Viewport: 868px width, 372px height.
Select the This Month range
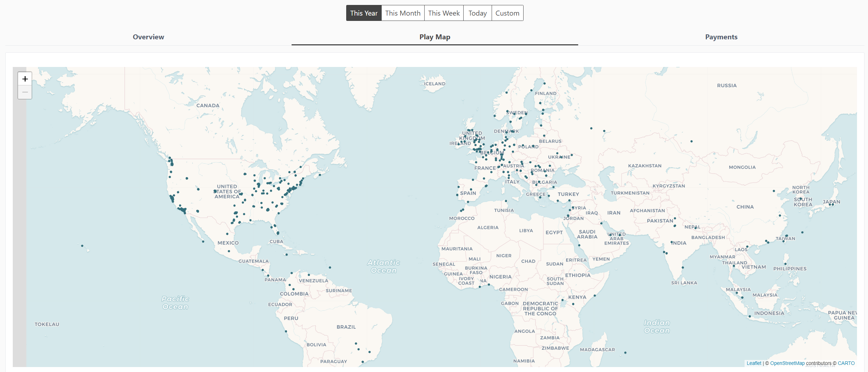click(x=403, y=13)
